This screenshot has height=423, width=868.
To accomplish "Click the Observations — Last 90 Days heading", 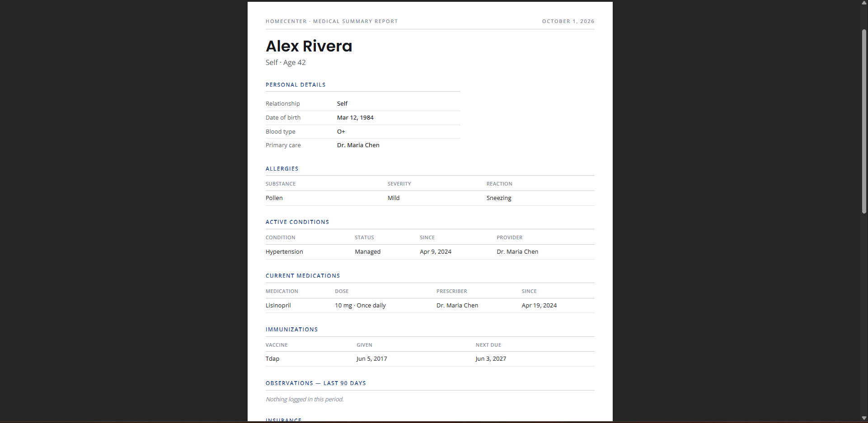I will click(316, 383).
